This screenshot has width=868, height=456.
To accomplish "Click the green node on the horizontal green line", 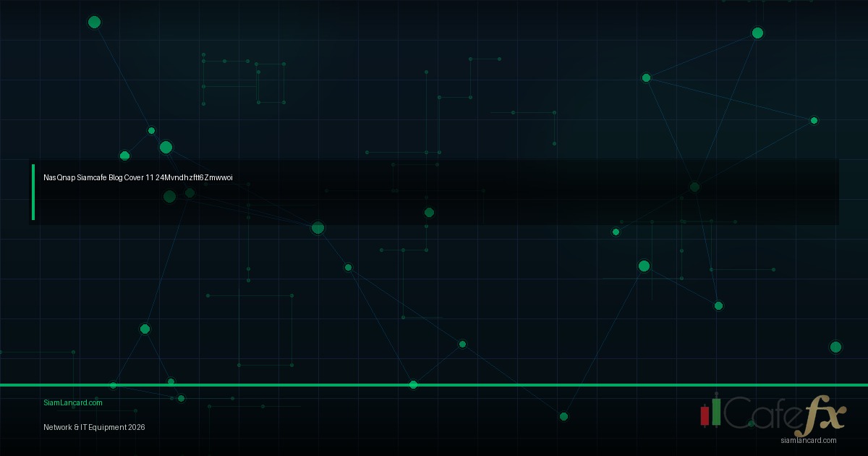I will point(413,384).
